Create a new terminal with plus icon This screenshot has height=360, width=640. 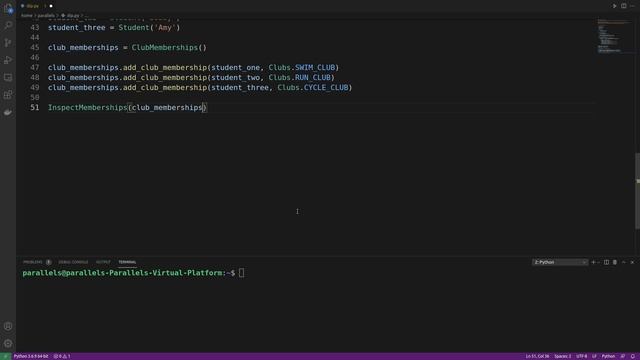click(x=593, y=262)
